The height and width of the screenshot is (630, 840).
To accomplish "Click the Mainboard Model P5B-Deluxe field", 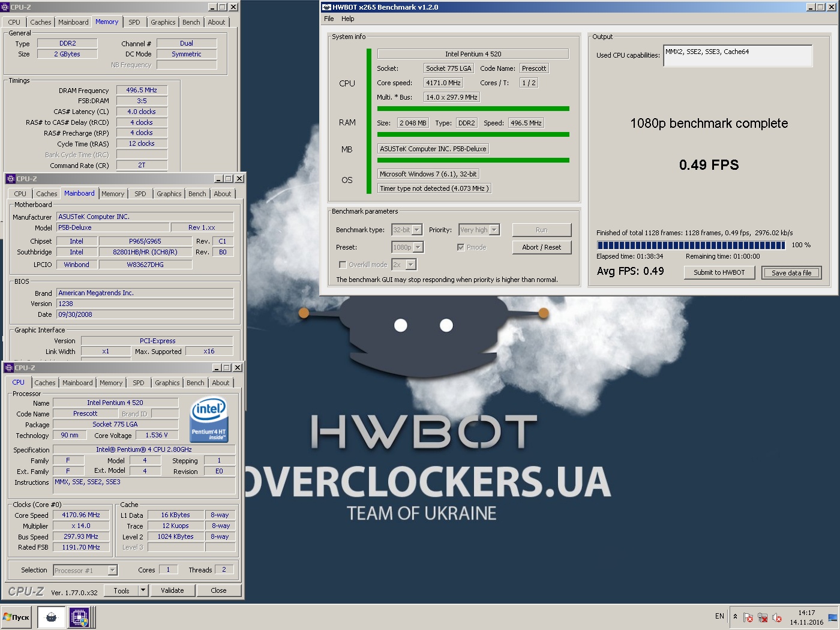I will (113, 227).
